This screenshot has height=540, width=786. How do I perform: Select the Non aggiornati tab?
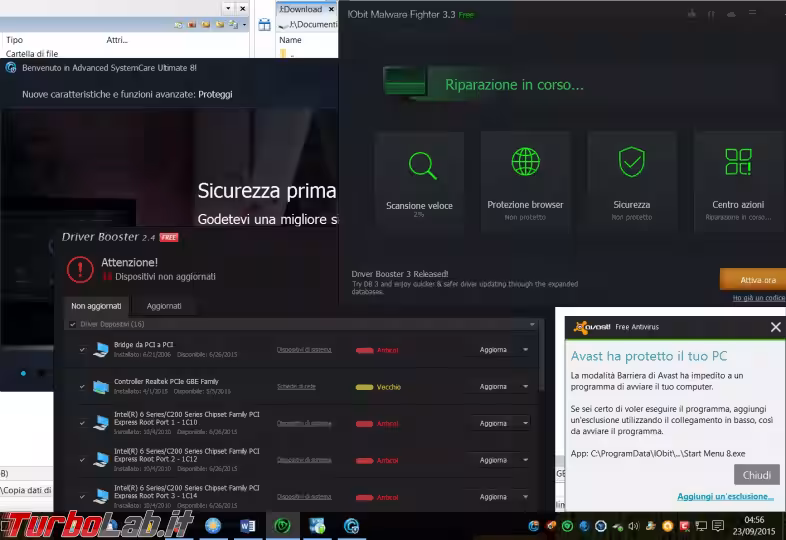pyautogui.click(x=96, y=306)
